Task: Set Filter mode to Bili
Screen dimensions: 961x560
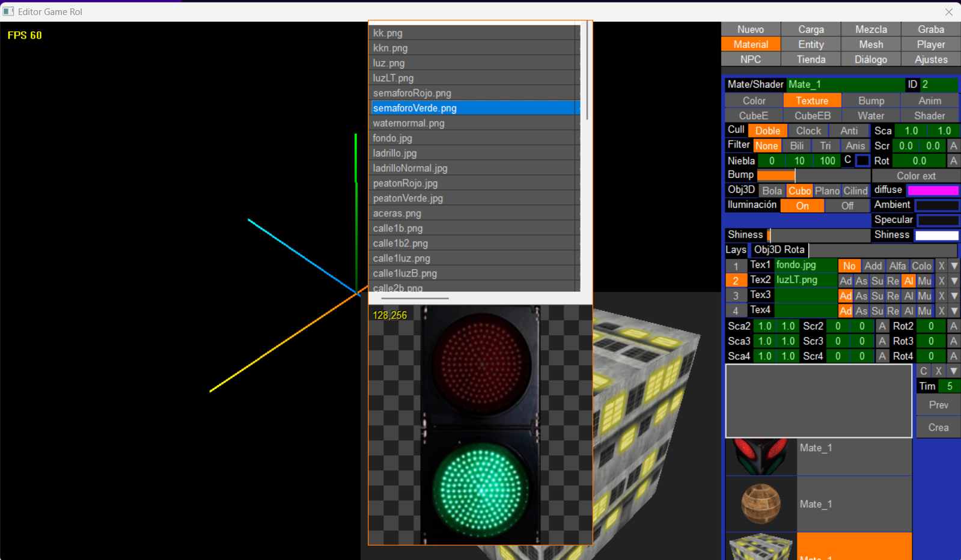Action: coord(797,146)
